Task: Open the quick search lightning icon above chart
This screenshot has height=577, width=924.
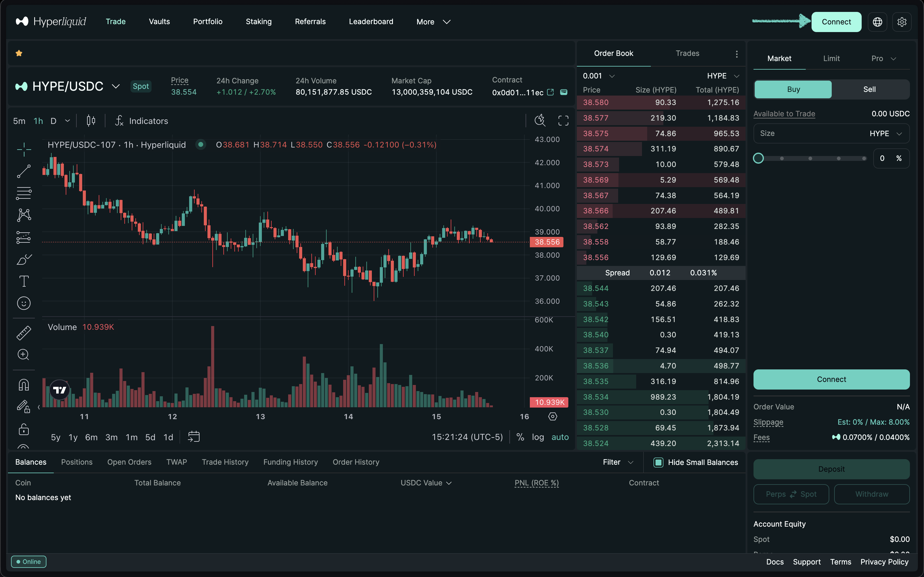Action: [x=540, y=120]
